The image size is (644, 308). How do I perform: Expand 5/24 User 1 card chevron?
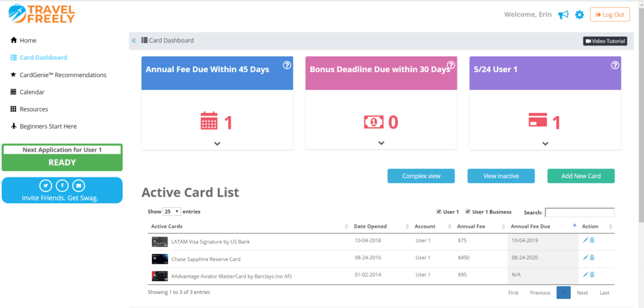pos(545,143)
